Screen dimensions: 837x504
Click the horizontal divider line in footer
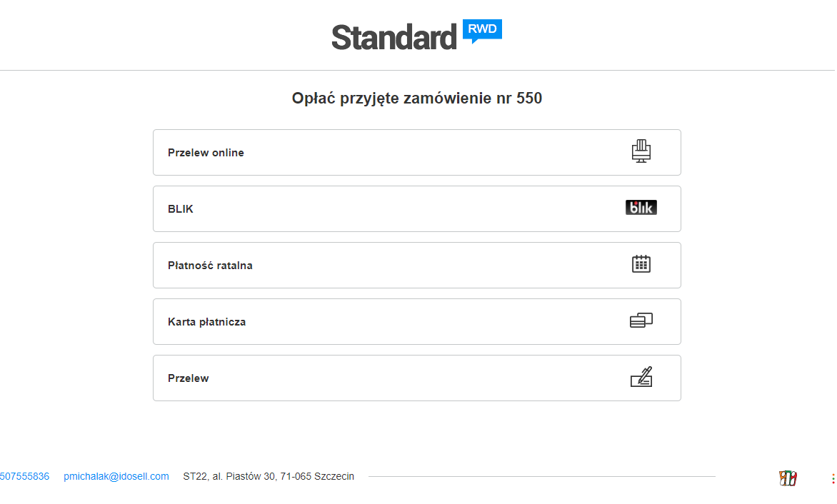(541, 476)
